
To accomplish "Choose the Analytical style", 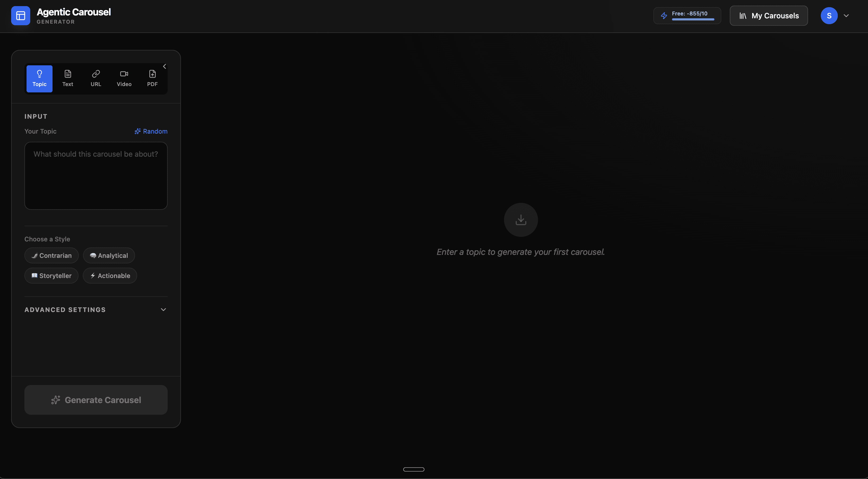I will (109, 255).
